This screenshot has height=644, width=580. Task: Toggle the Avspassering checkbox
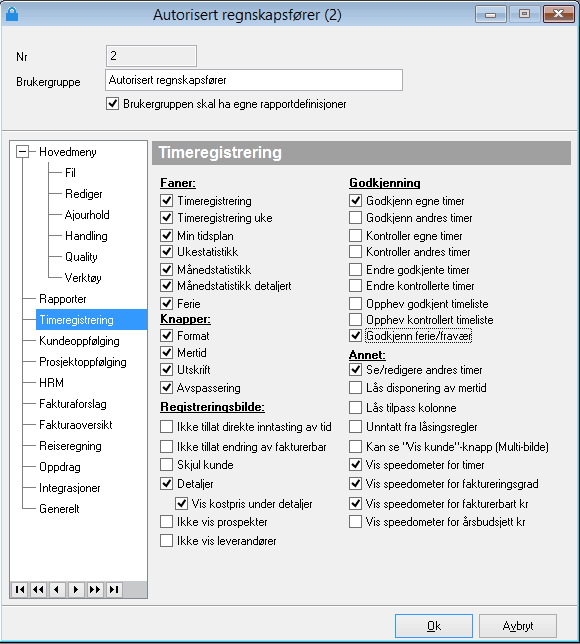click(x=166, y=387)
